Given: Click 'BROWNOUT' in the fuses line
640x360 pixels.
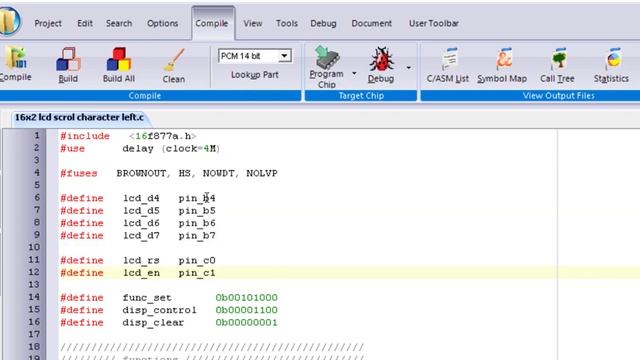Looking at the screenshot, I should [141, 173].
